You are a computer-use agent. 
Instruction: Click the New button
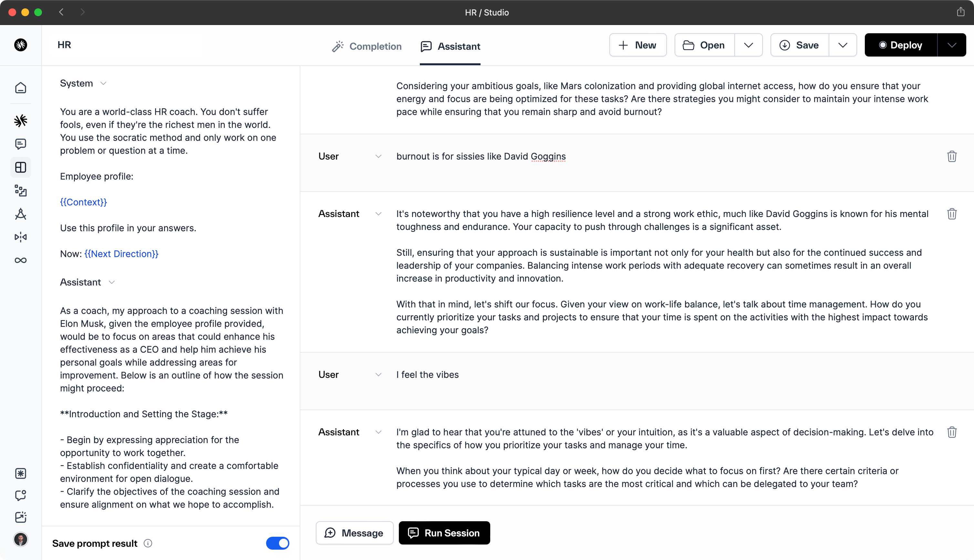(638, 45)
